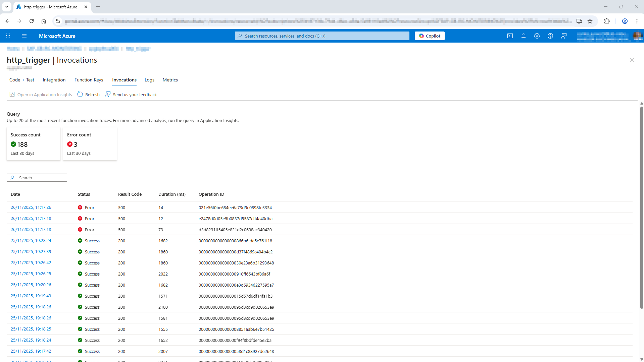Open portal settings gear

(x=537, y=36)
